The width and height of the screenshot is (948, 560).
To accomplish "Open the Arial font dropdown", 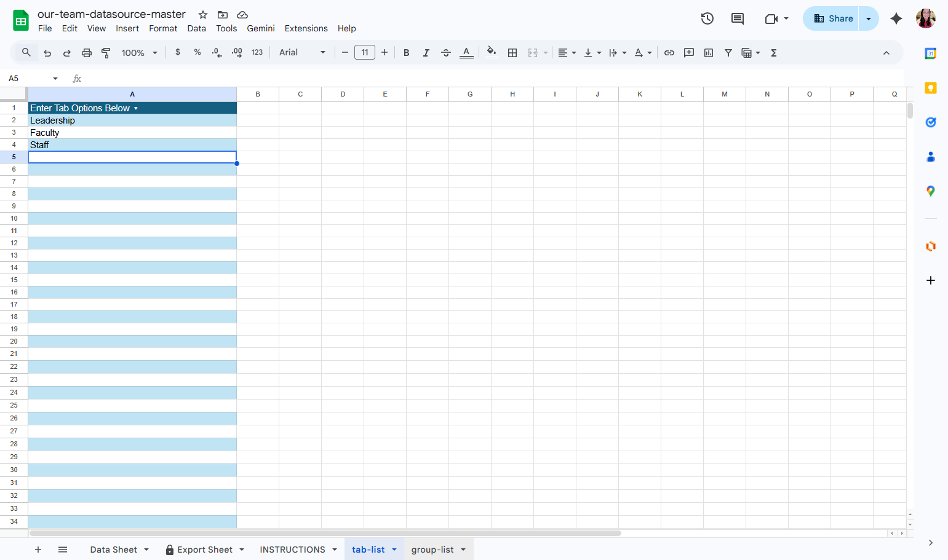I will (x=302, y=52).
